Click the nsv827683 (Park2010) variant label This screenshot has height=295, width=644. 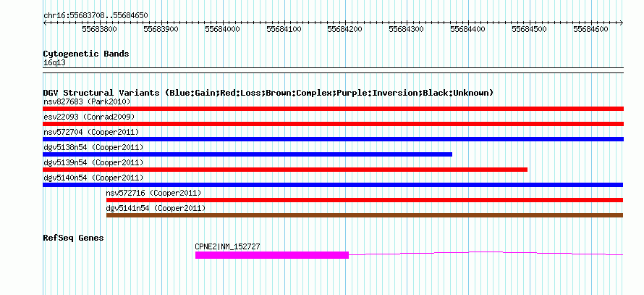87,101
